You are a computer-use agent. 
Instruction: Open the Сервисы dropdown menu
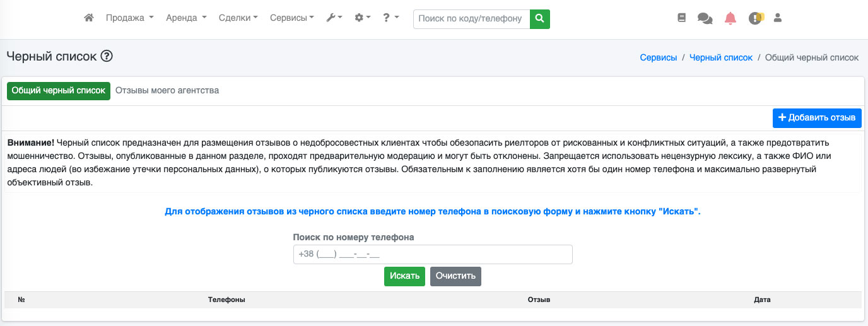pyautogui.click(x=291, y=18)
